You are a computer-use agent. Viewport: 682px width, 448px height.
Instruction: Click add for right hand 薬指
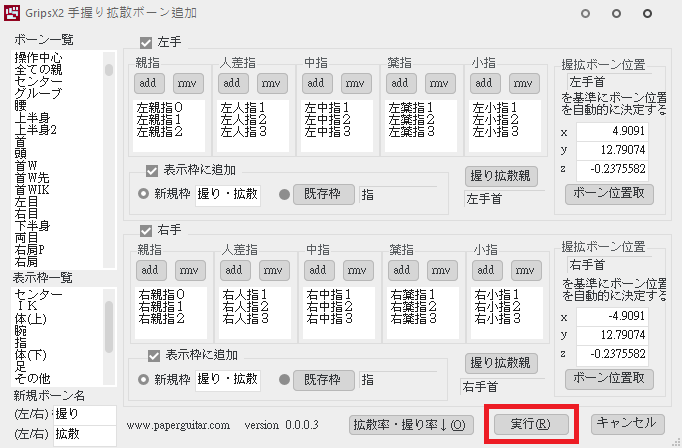pyautogui.click(x=403, y=270)
